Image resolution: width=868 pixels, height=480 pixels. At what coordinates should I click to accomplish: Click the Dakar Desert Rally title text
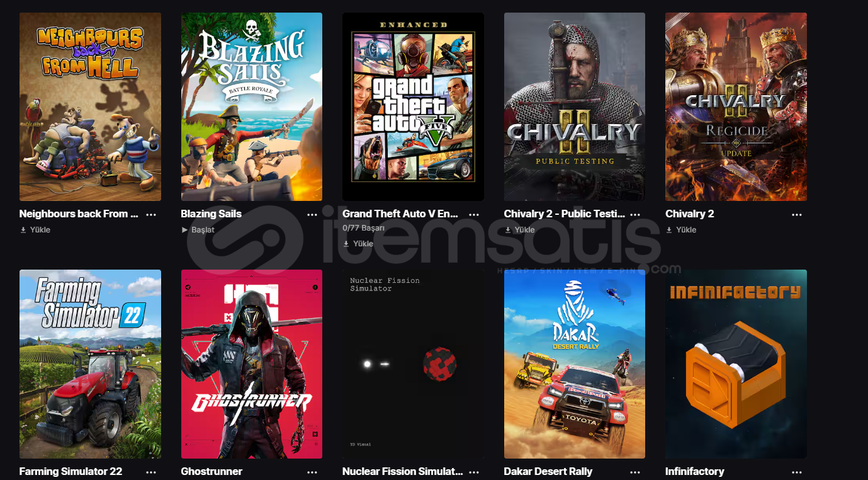coord(548,471)
